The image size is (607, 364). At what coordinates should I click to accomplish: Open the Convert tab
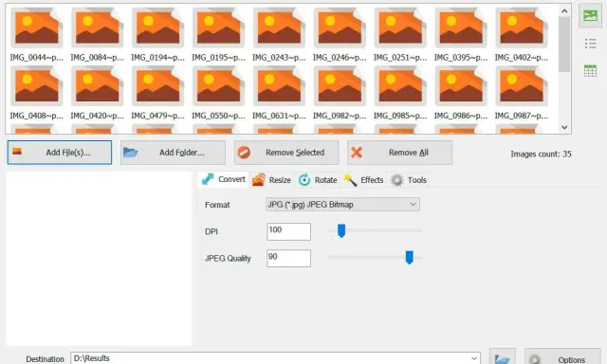click(x=224, y=179)
